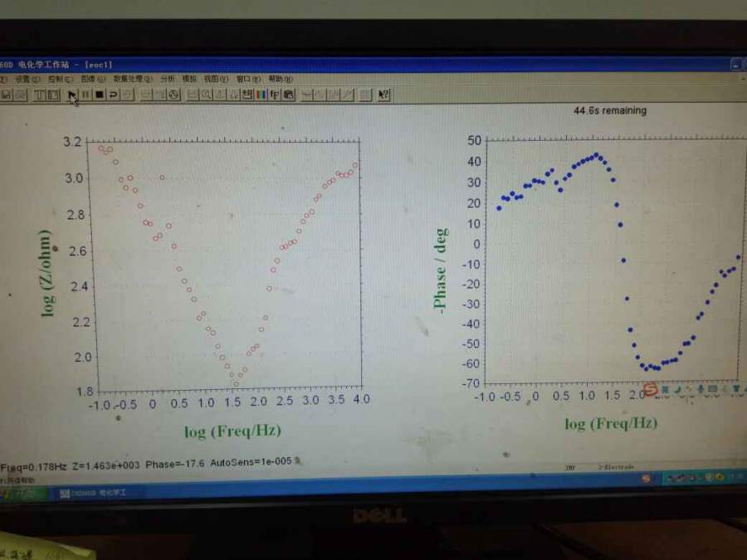This screenshot has width=747, height=560.
Task: Open the 控制 (Control) menu
Action: click(x=61, y=79)
